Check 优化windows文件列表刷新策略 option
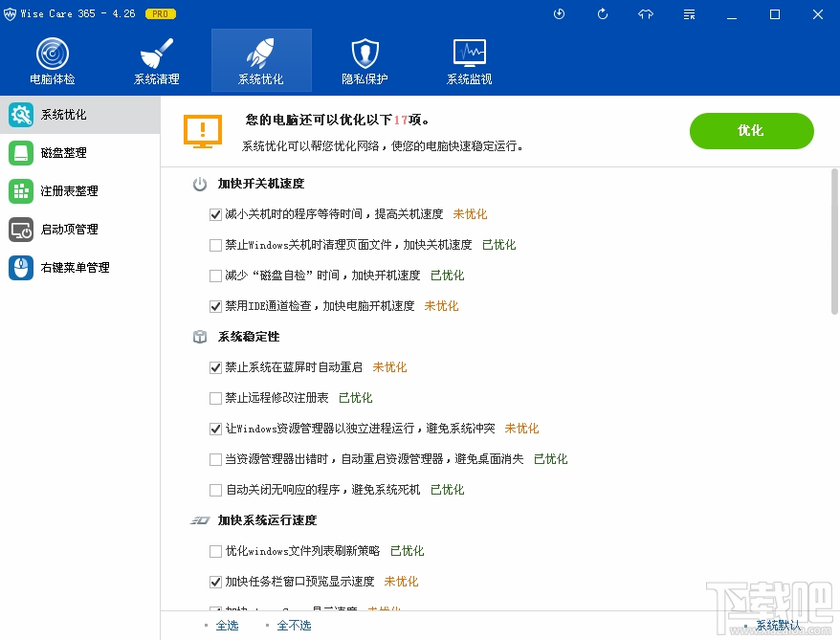Viewport: 840px width, 640px height. pyautogui.click(x=215, y=551)
